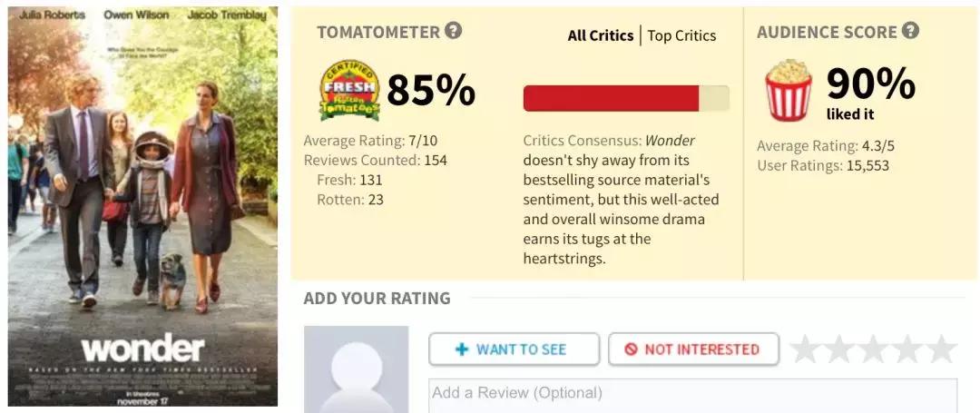Click the Audience Score help question mark icon
Image resolution: width=980 pixels, height=413 pixels.
[910, 31]
